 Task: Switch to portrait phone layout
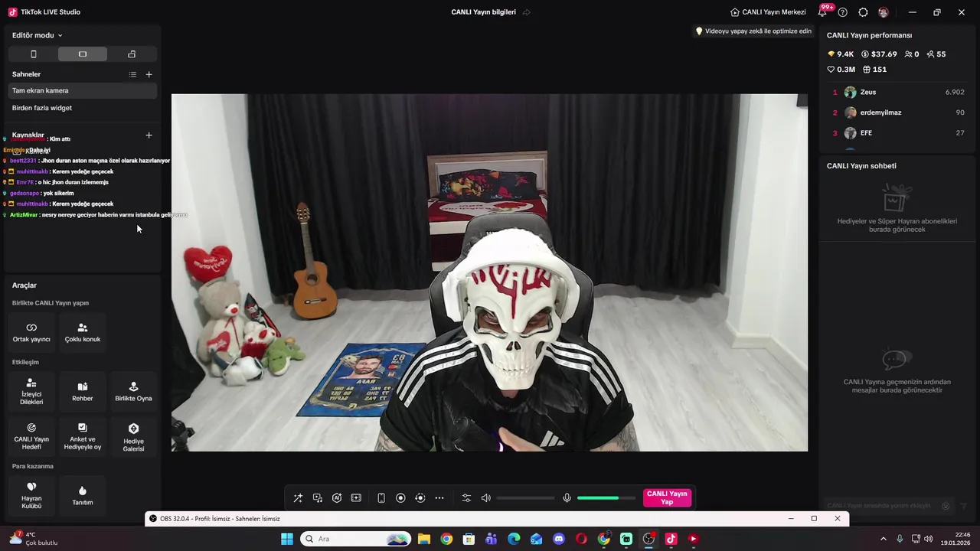pyautogui.click(x=33, y=54)
